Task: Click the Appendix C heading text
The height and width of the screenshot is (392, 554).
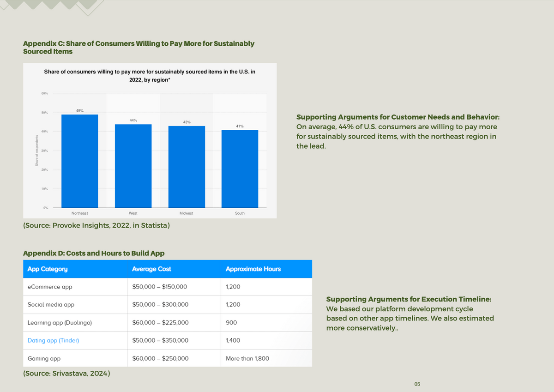Action: click(x=138, y=47)
